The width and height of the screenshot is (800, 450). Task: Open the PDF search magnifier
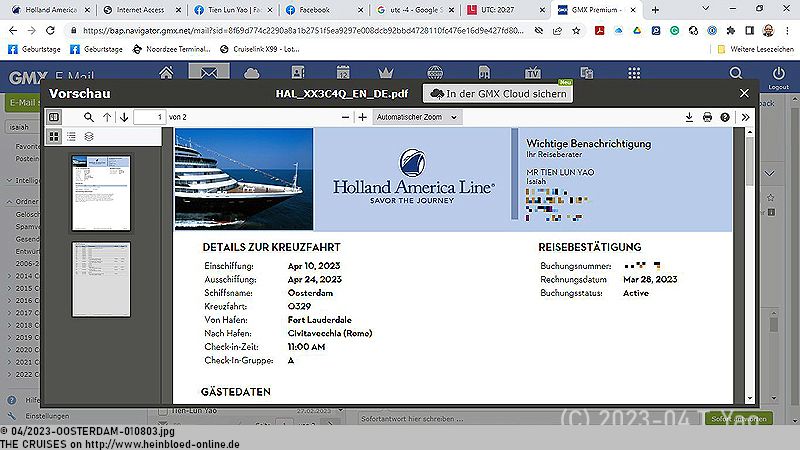click(89, 117)
